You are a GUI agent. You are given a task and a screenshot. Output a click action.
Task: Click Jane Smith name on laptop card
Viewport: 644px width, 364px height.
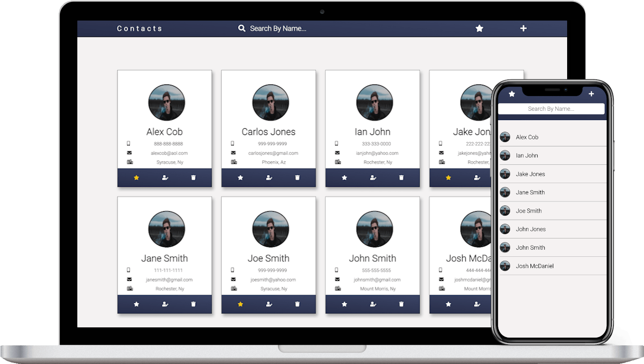(164, 258)
